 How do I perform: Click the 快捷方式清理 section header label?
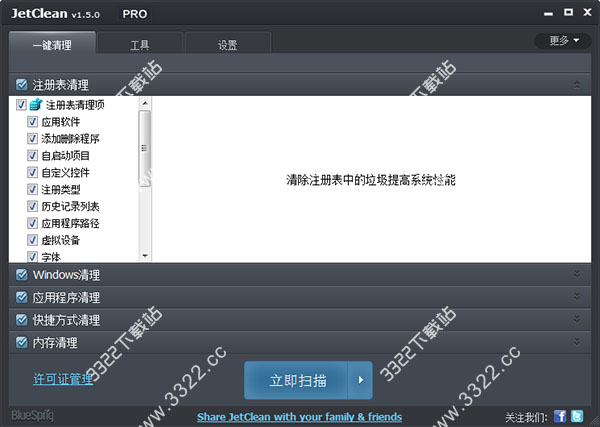click(66, 320)
